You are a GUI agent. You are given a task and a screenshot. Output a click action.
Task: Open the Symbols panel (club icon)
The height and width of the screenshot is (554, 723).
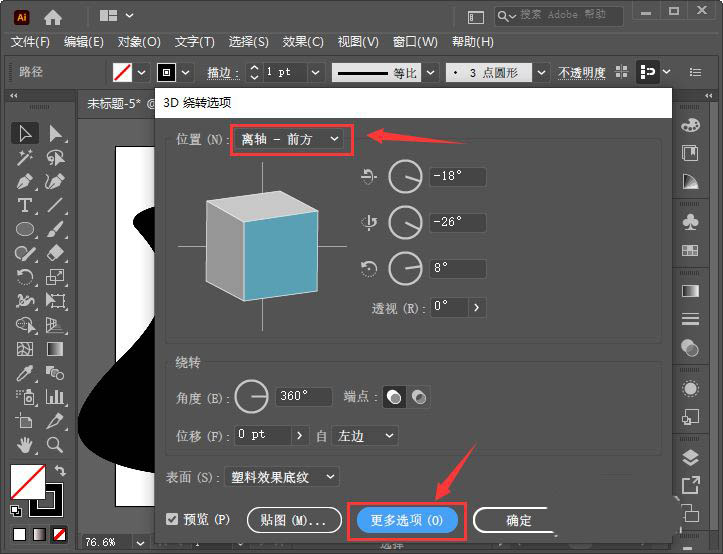pos(690,222)
